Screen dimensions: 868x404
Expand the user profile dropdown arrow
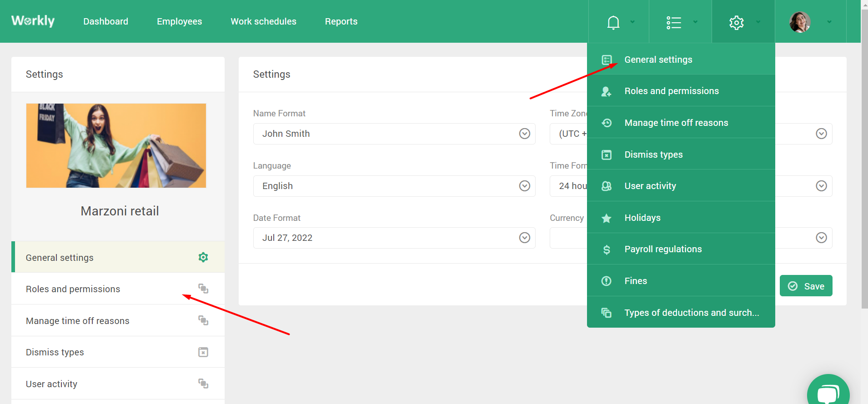[x=829, y=22]
